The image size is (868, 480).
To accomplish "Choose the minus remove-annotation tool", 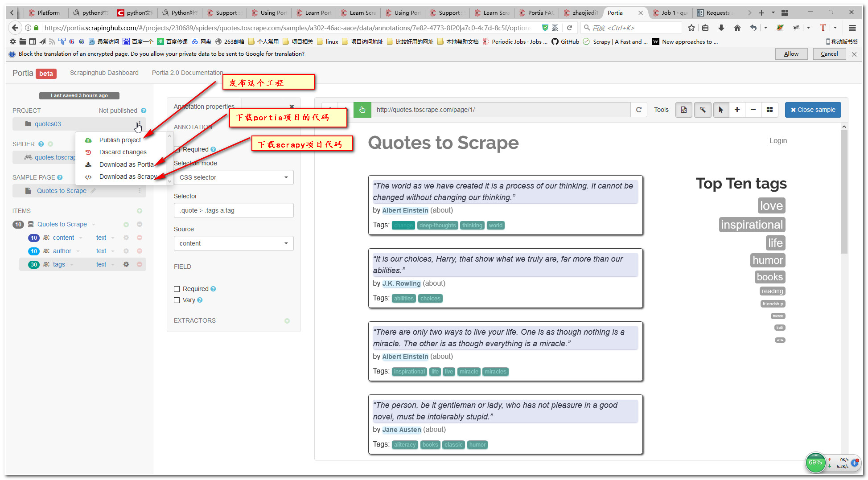I will click(x=753, y=110).
